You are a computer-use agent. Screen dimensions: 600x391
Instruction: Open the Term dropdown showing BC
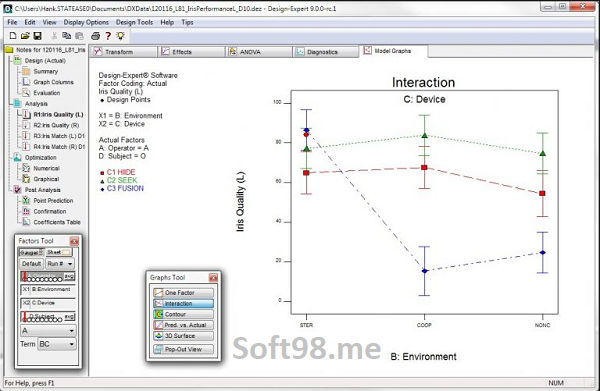(57, 344)
